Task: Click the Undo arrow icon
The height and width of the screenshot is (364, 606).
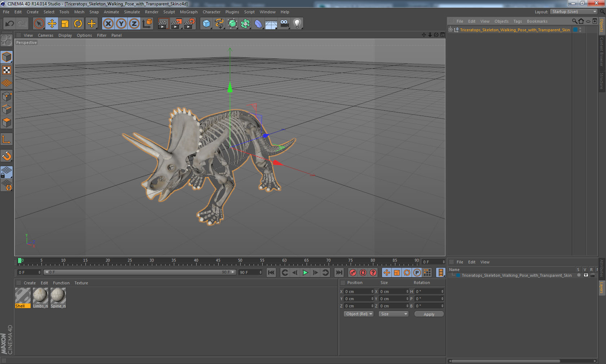Action: [x=10, y=24]
